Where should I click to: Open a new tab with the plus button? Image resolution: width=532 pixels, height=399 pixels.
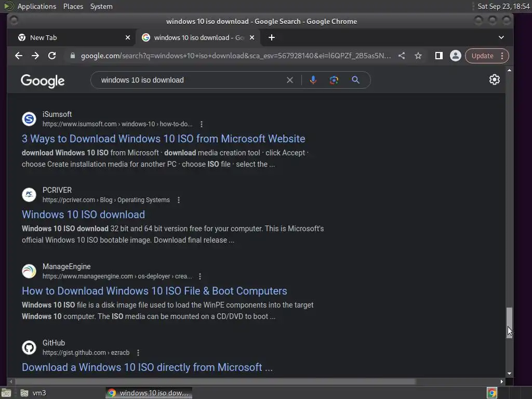click(272, 37)
